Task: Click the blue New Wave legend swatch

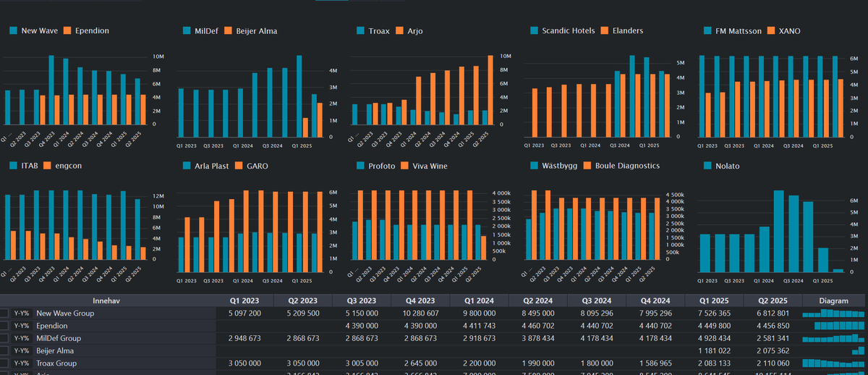Action: (14, 31)
